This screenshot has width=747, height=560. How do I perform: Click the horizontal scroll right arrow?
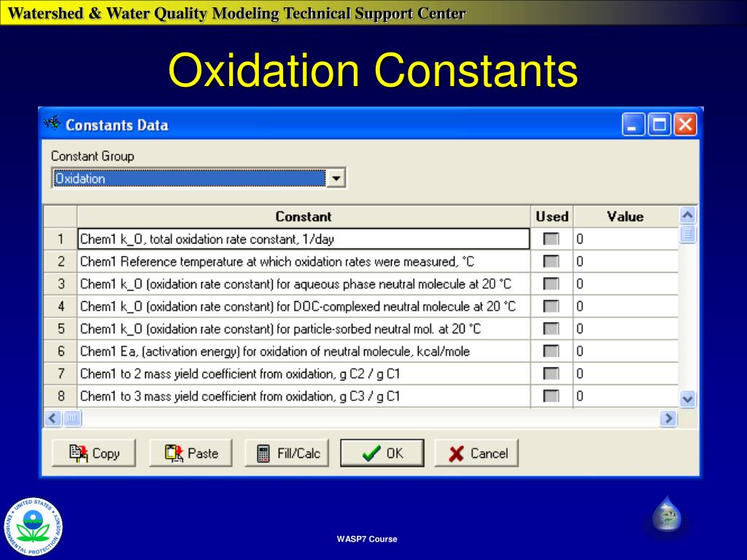click(x=668, y=419)
